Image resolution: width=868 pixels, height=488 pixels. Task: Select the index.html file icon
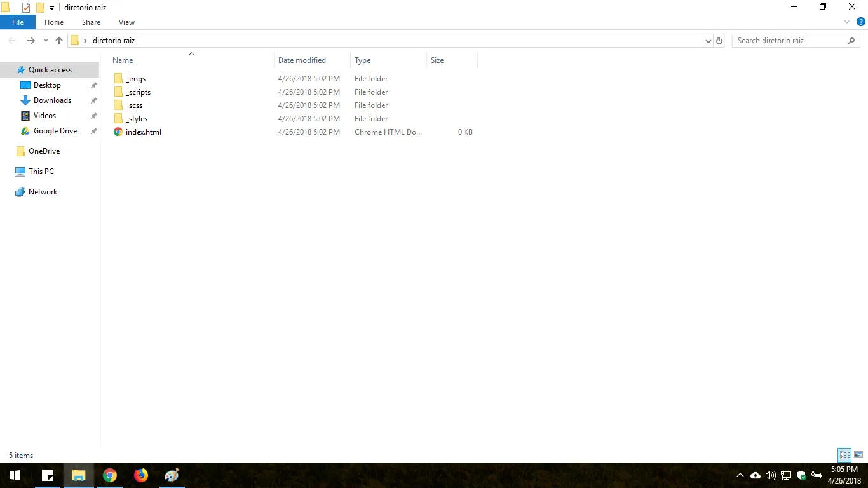click(118, 132)
